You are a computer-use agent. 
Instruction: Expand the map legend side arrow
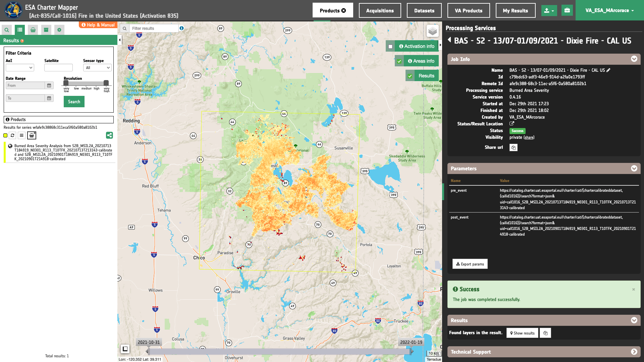click(440, 45)
